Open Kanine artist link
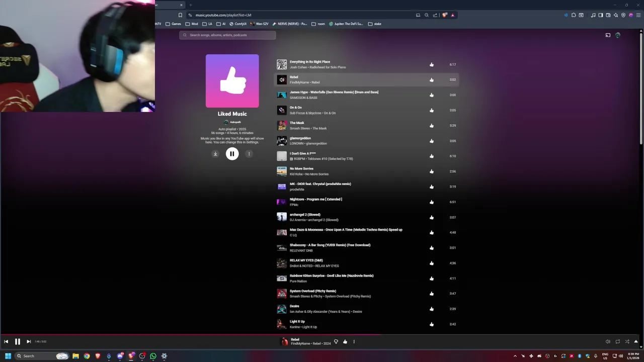The width and height of the screenshot is (644, 362). pyautogui.click(x=295, y=327)
